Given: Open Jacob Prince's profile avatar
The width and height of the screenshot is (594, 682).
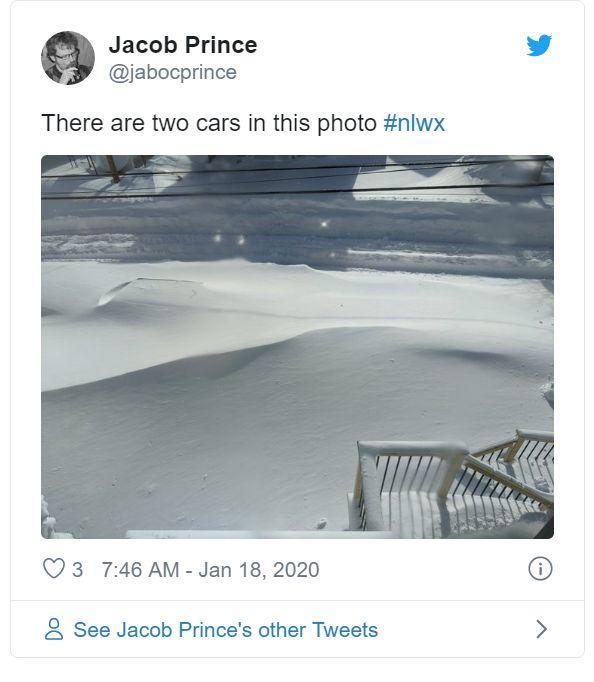Looking at the screenshot, I should (x=68, y=58).
